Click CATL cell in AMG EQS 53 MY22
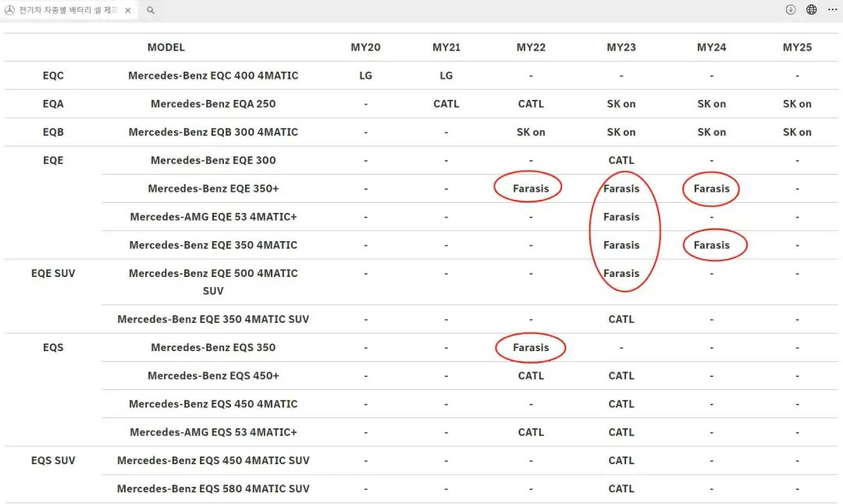The image size is (843, 504). click(x=531, y=432)
